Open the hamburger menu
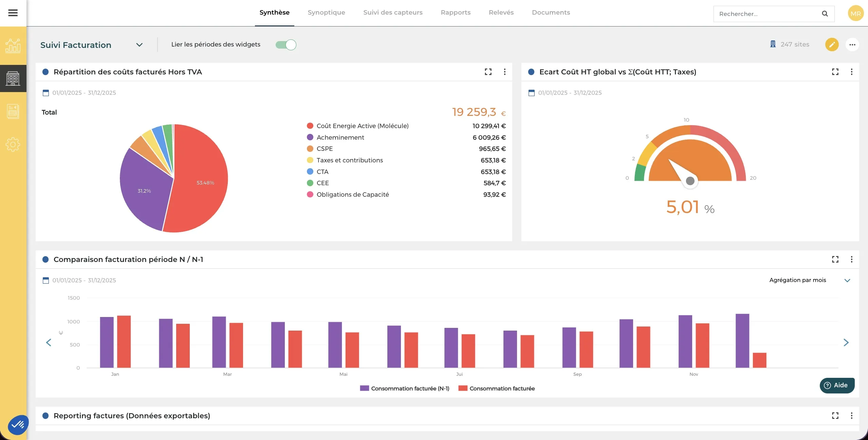868x440 pixels. click(x=13, y=13)
